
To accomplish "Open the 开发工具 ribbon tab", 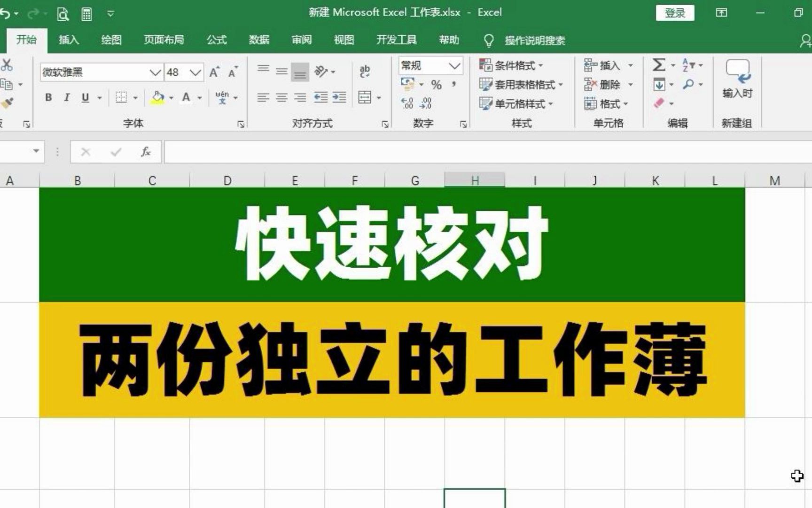I will tap(397, 40).
